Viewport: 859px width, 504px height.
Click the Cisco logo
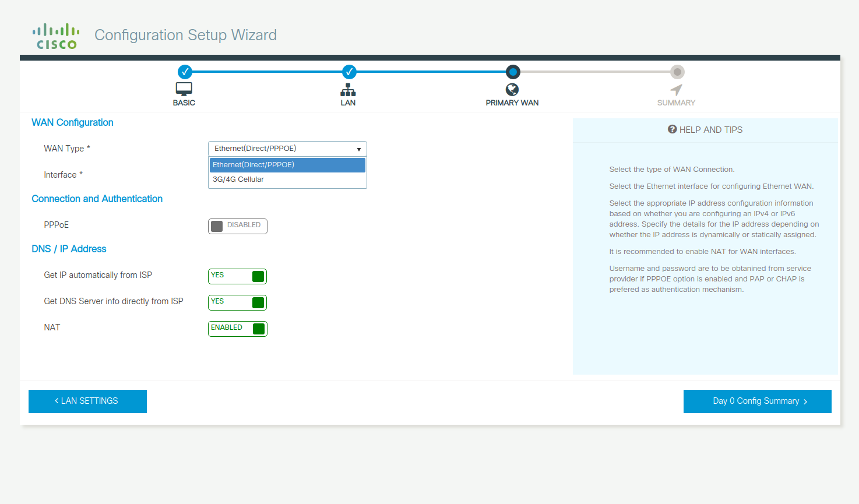tap(55, 35)
